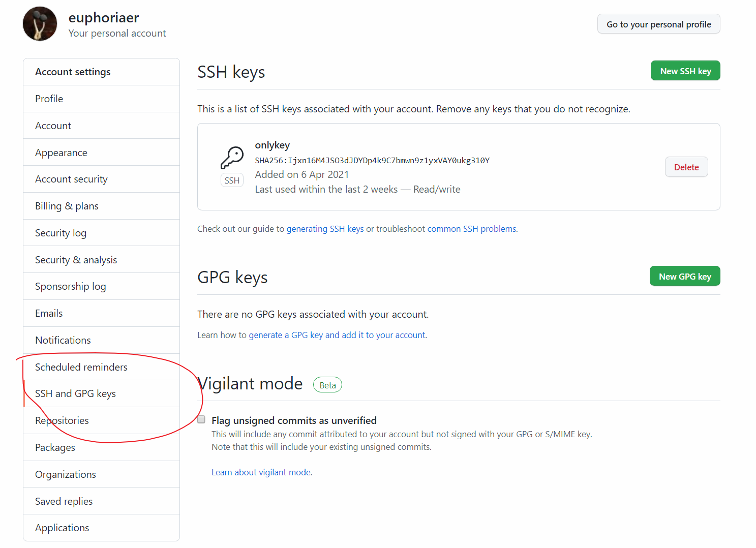
Task: Open the generating SSH keys guide link
Action: click(325, 229)
